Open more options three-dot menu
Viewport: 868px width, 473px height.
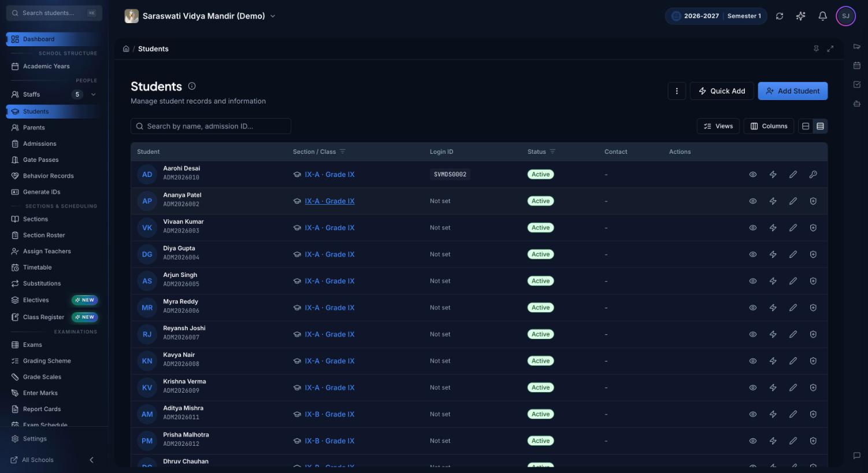click(677, 91)
